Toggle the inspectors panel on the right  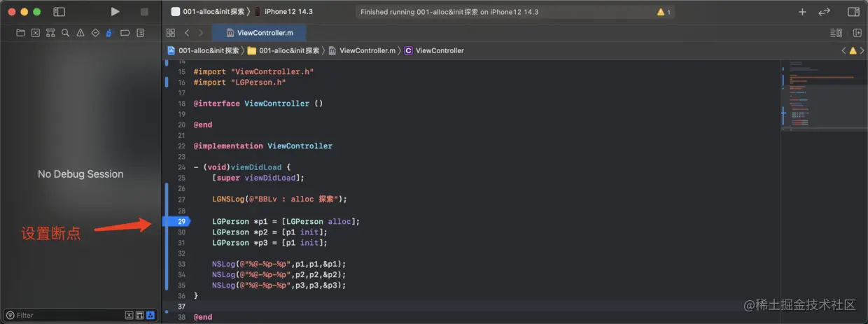click(853, 12)
